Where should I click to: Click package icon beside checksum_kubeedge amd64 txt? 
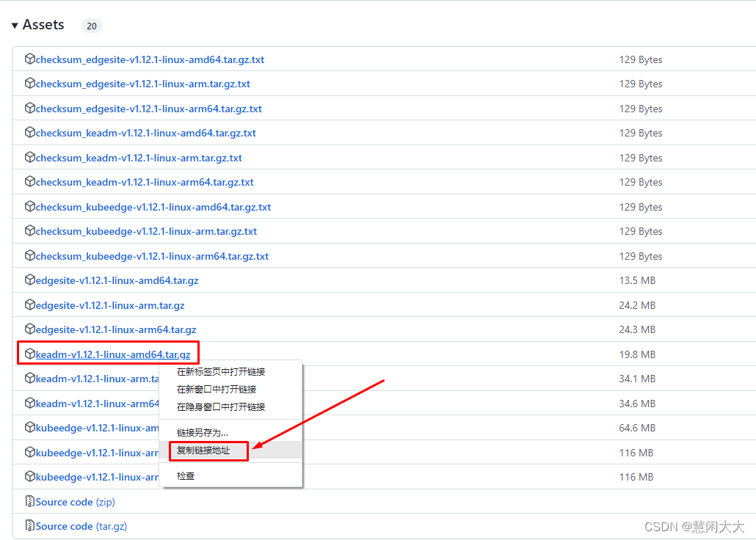[x=30, y=206]
